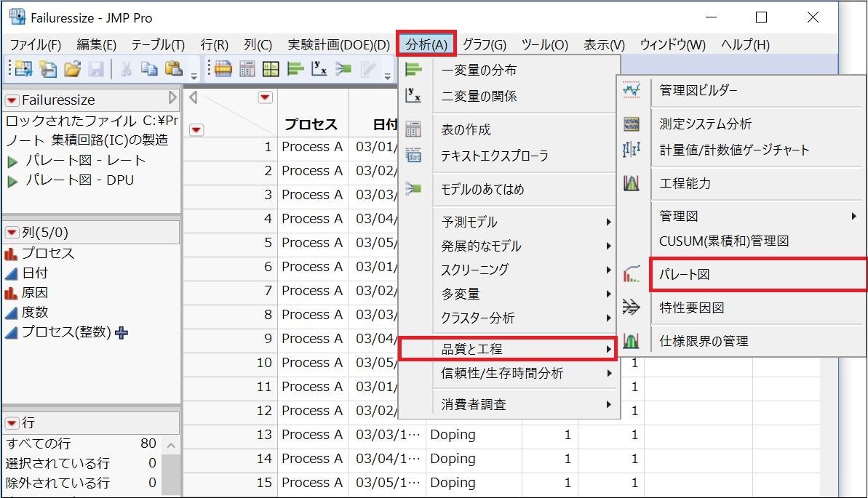868x498 pixels.
Task: Click the Copy toolbar icon
Action: [x=149, y=68]
